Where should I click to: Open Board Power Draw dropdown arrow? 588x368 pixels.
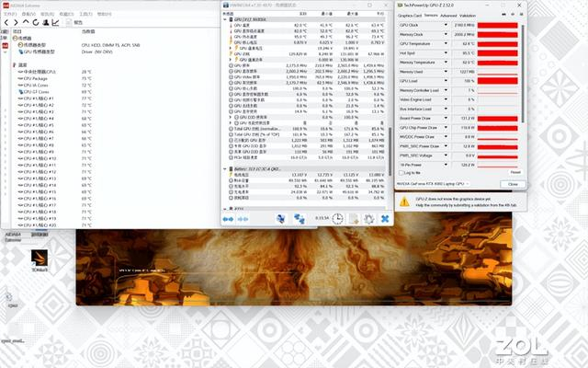446,119
